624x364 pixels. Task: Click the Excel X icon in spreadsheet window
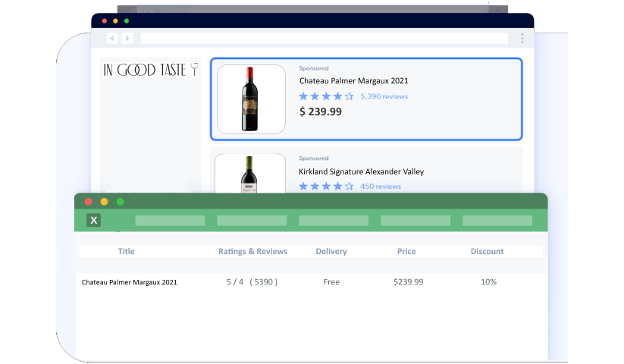(x=93, y=220)
